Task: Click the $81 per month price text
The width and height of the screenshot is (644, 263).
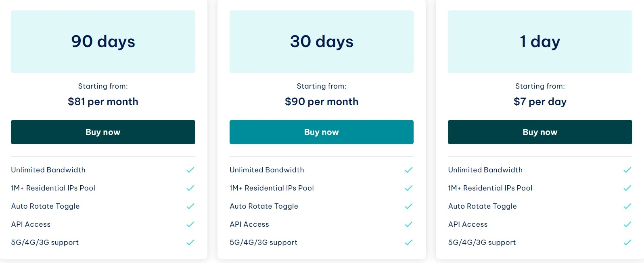Action: tap(103, 101)
